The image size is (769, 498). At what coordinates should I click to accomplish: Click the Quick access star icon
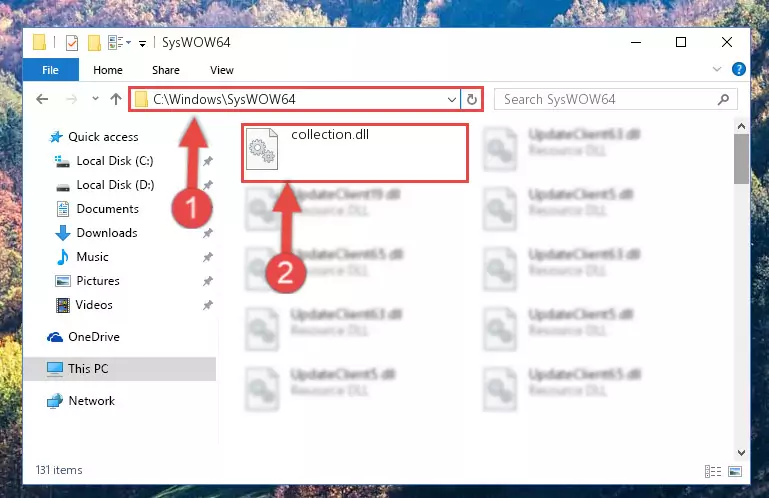(56, 137)
